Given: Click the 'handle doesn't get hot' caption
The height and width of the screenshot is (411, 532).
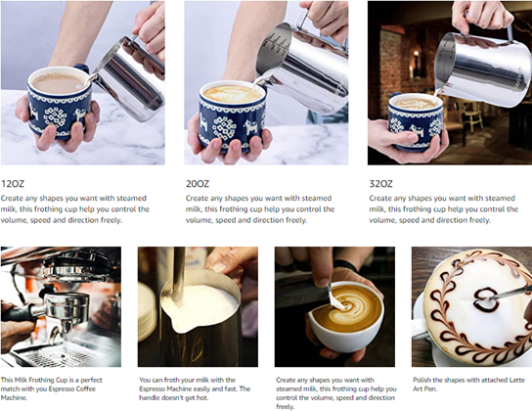Looking at the screenshot, I should click(195, 388).
